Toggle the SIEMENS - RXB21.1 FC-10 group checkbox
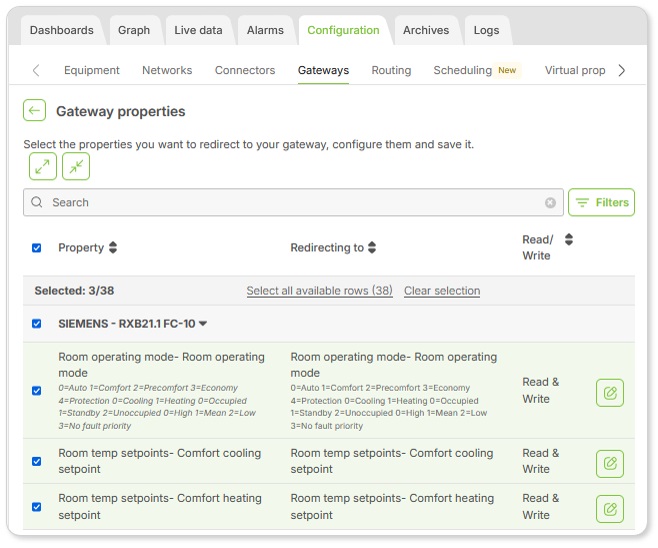 (x=37, y=324)
